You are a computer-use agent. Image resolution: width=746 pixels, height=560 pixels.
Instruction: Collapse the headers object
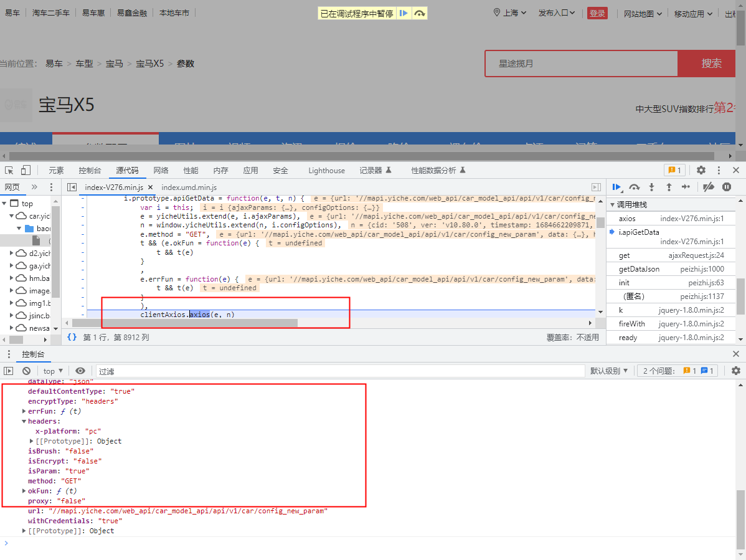[24, 421]
